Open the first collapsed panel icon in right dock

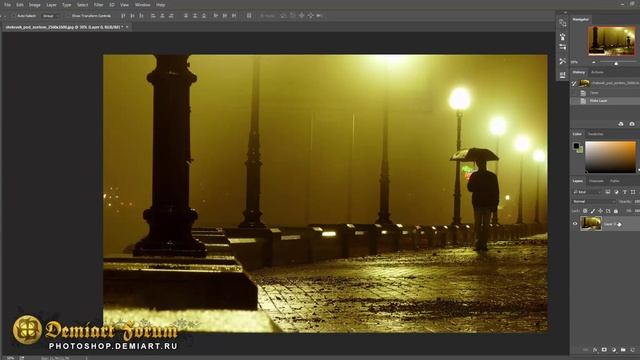point(563,23)
